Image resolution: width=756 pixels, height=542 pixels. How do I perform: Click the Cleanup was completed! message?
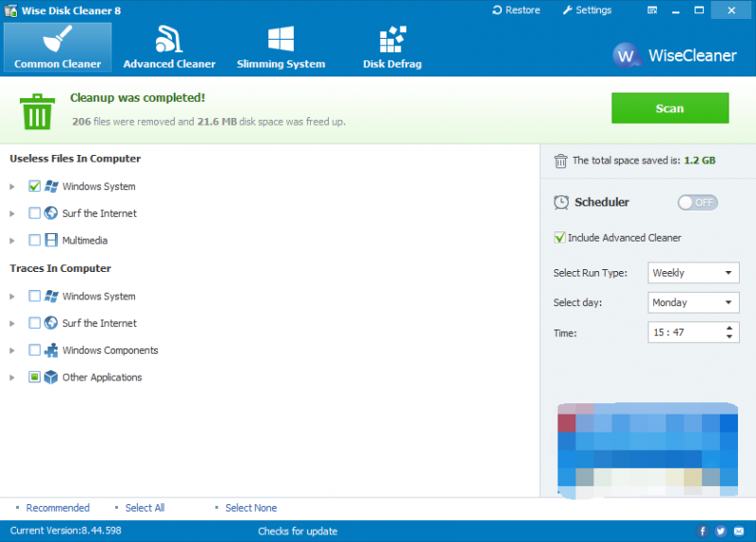[x=137, y=98]
